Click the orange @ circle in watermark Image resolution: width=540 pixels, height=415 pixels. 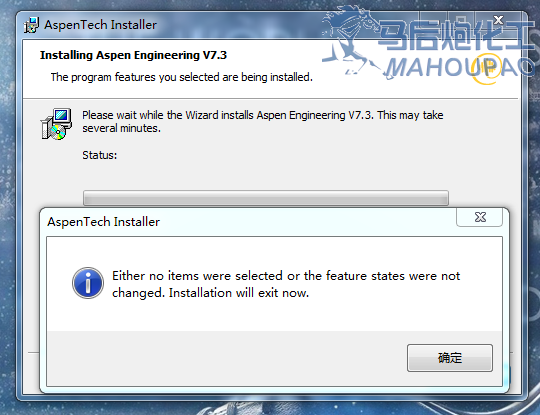tap(486, 69)
